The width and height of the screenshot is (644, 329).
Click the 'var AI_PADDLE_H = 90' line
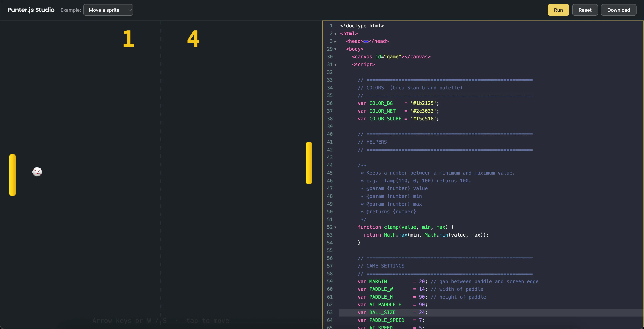click(x=392, y=305)
